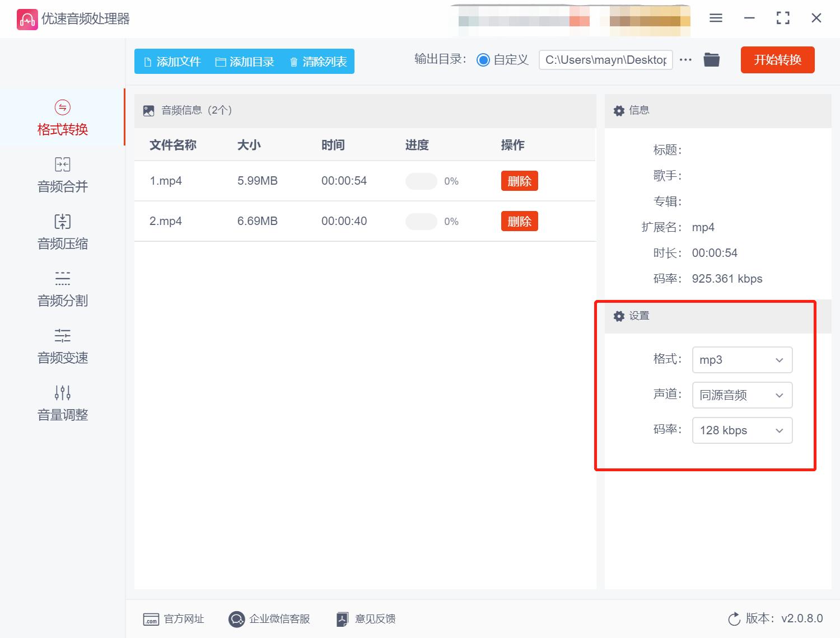Screen dimensions: 840x638
Task: Expand the 声道 dropdown set to 同源音频
Action: pos(742,395)
